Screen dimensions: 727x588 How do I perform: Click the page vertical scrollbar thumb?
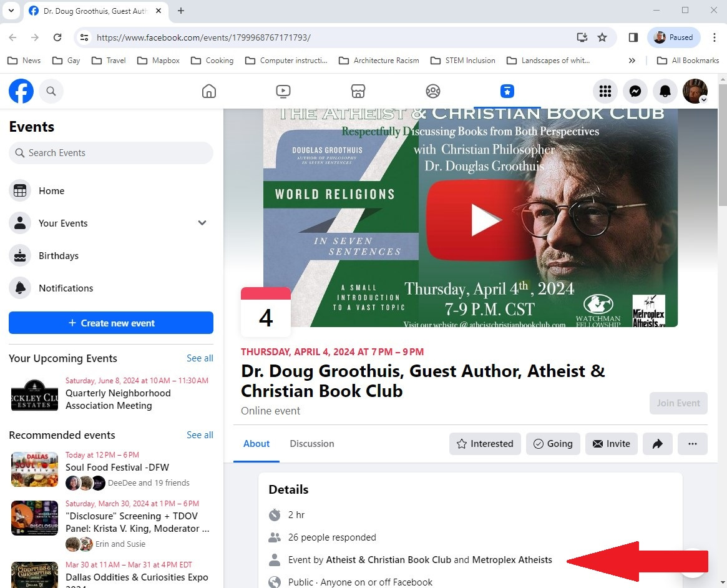click(x=723, y=145)
